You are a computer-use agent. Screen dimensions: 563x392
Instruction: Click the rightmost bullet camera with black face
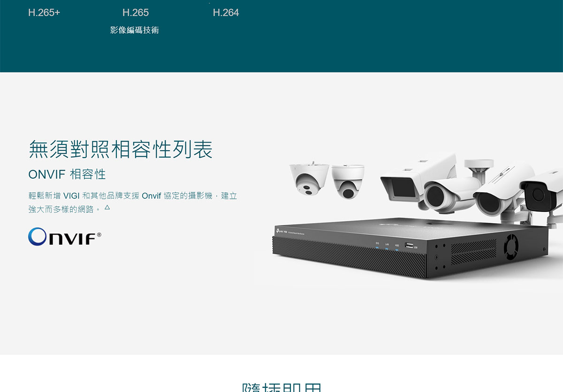pyautogui.click(x=542, y=192)
